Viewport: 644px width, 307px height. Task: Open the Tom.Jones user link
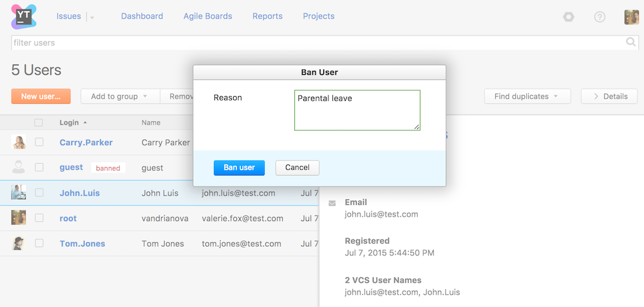pos(82,244)
